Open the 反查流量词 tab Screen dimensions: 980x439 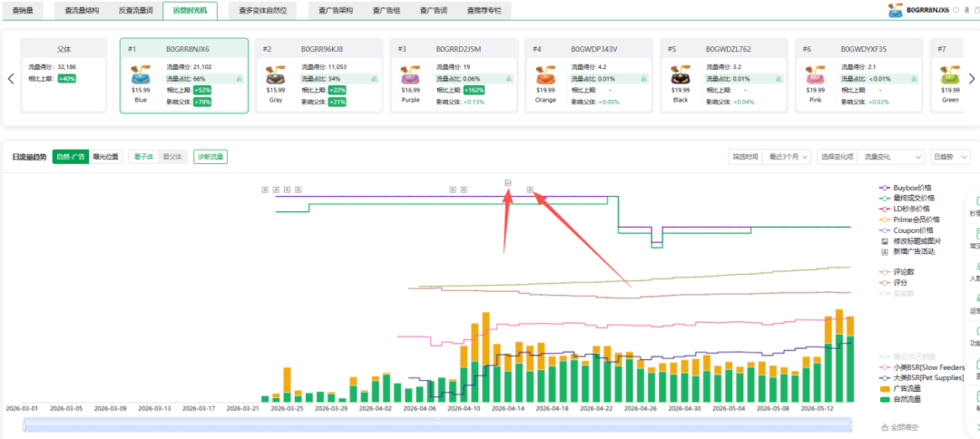135,10
